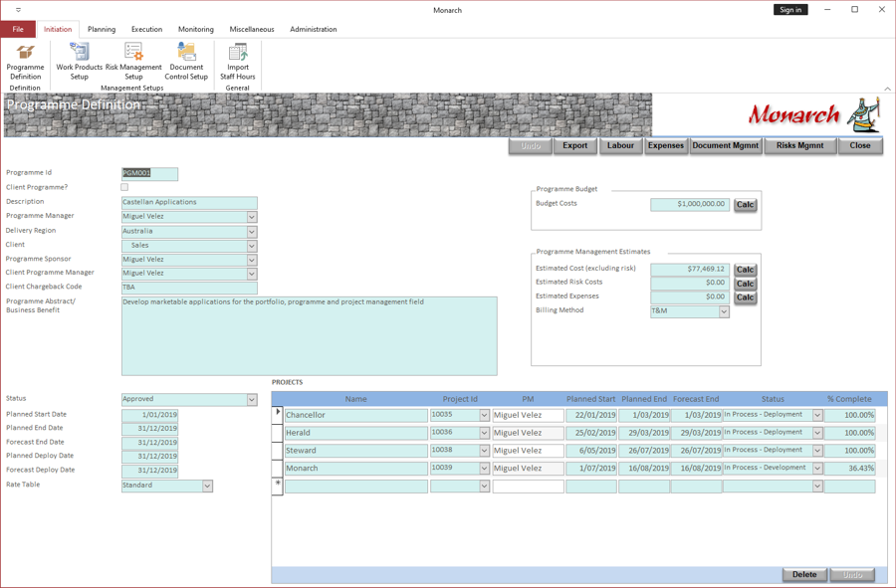
Task: Open the Labour button
Action: tap(620, 146)
